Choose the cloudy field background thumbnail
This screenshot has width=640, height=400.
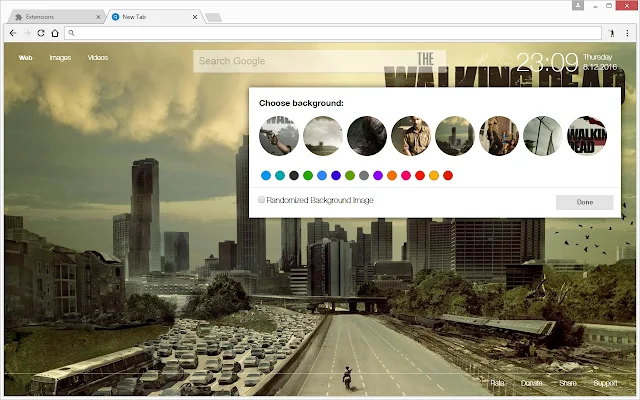coord(323,136)
